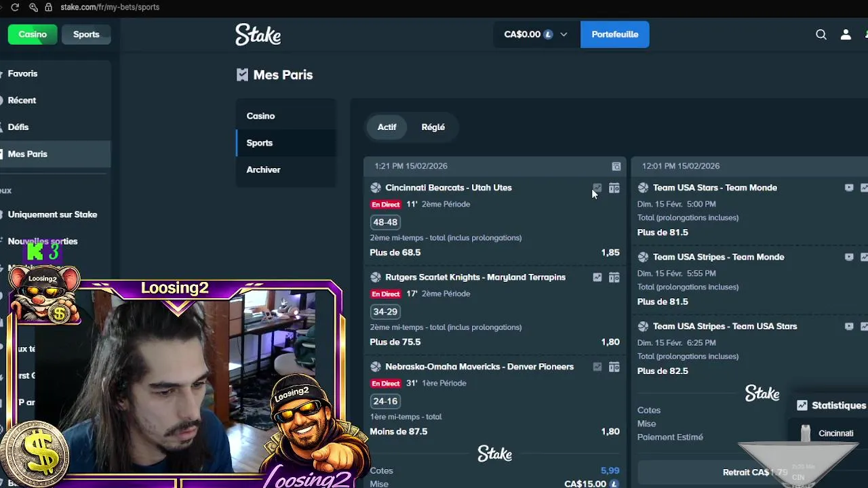Open Team USA Stripes - Team Monde match

pos(718,257)
